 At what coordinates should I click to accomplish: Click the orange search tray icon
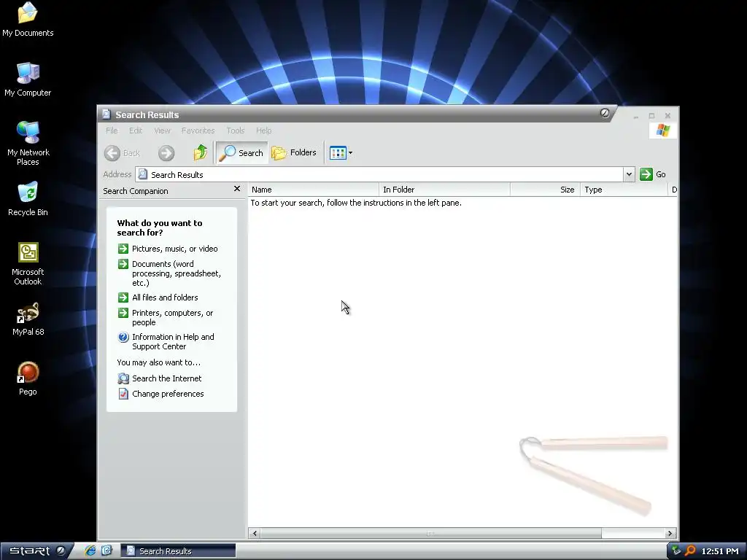tap(690, 551)
